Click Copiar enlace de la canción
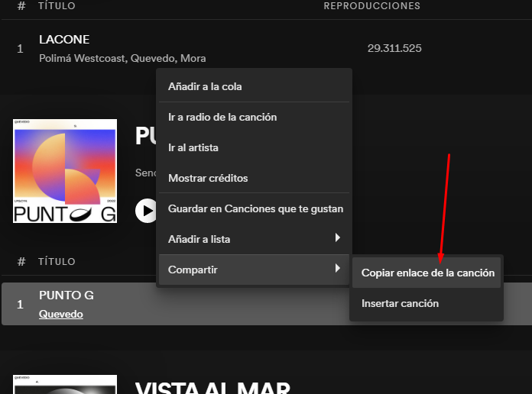This screenshot has height=394, width=532. 427,273
